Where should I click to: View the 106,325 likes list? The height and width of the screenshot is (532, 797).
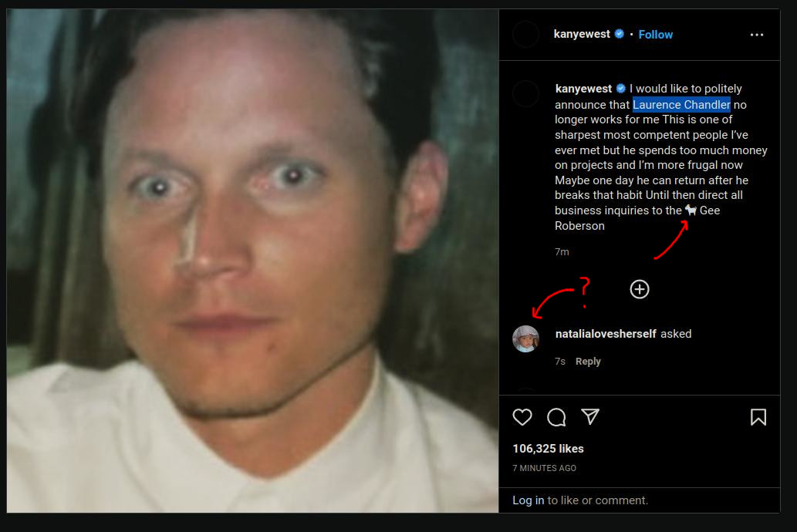click(548, 449)
